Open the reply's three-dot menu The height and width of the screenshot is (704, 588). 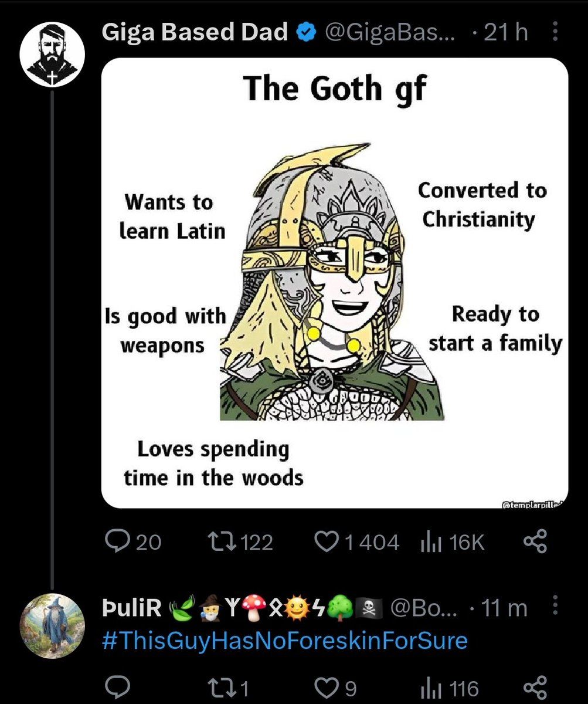[556, 608]
